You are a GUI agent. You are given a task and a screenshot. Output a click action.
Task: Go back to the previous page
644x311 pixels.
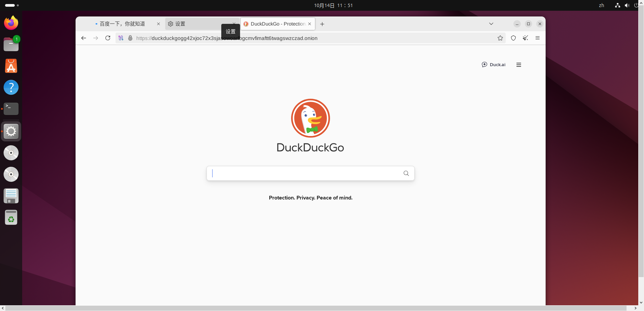pyautogui.click(x=84, y=38)
